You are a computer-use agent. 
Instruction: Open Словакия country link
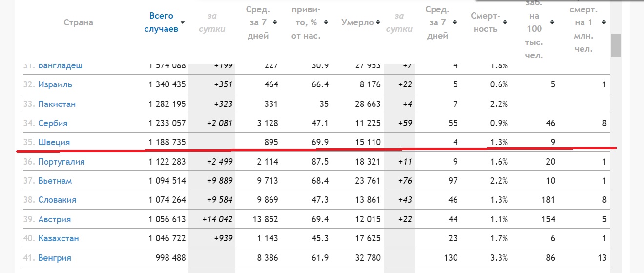point(57,200)
